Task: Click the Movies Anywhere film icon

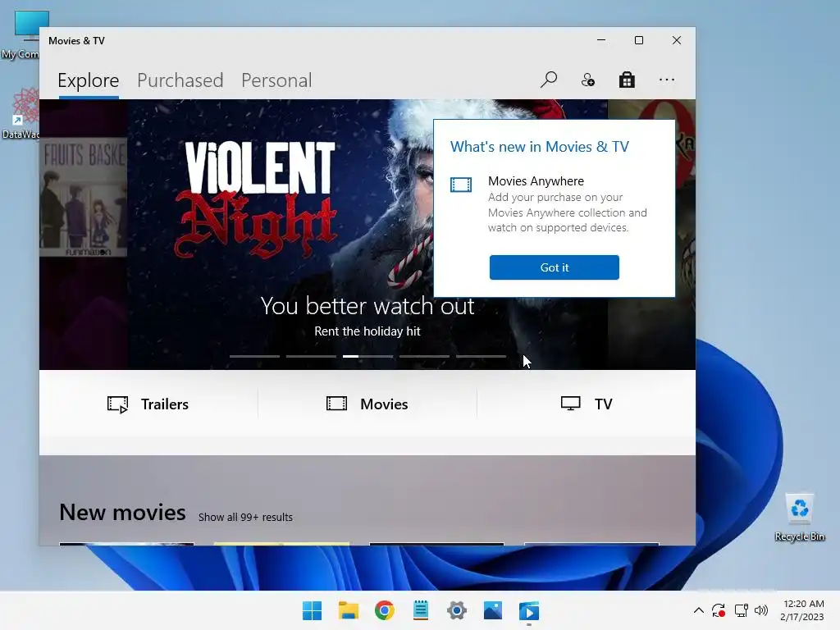Action: point(461,185)
